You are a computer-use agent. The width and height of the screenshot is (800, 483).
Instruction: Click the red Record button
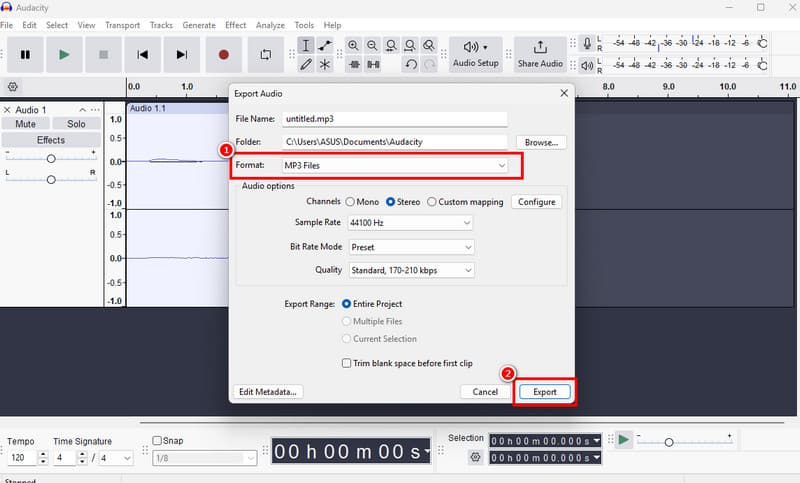point(223,55)
